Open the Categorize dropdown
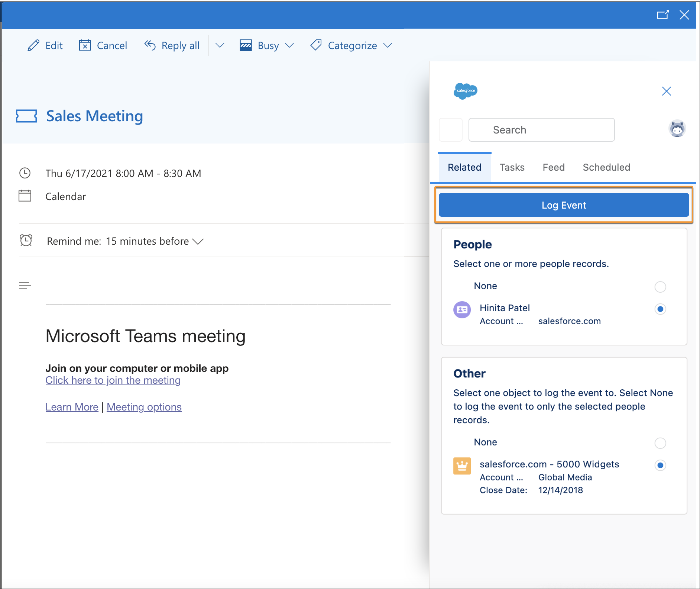The height and width of the screenshot is (589, 700). point(388,45)
